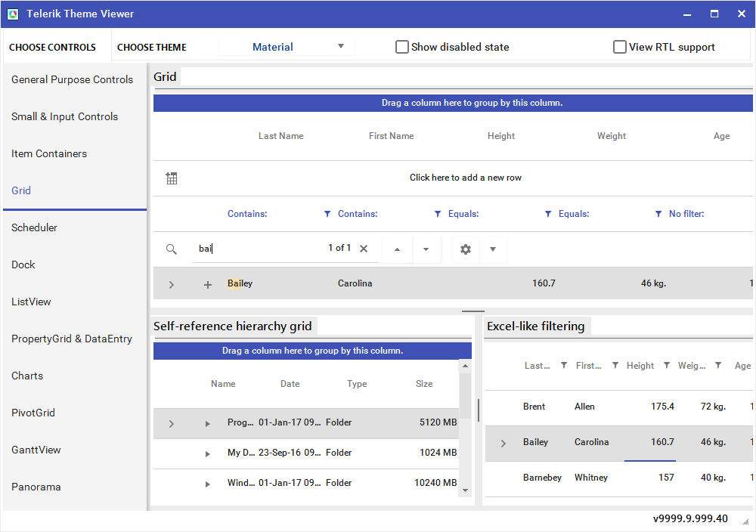
Task: Go to ListView section
Action: click(31, 302)
